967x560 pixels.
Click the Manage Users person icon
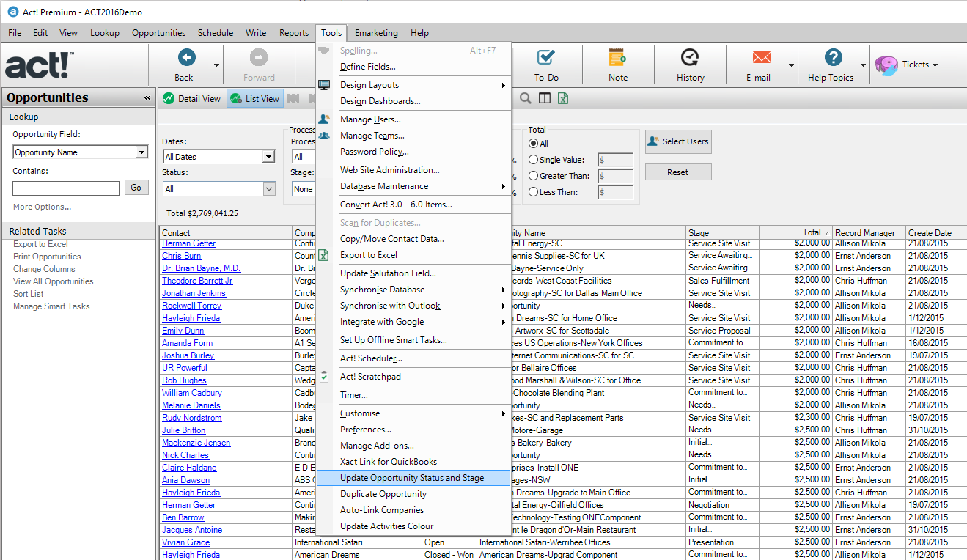(x=324, y=119)
